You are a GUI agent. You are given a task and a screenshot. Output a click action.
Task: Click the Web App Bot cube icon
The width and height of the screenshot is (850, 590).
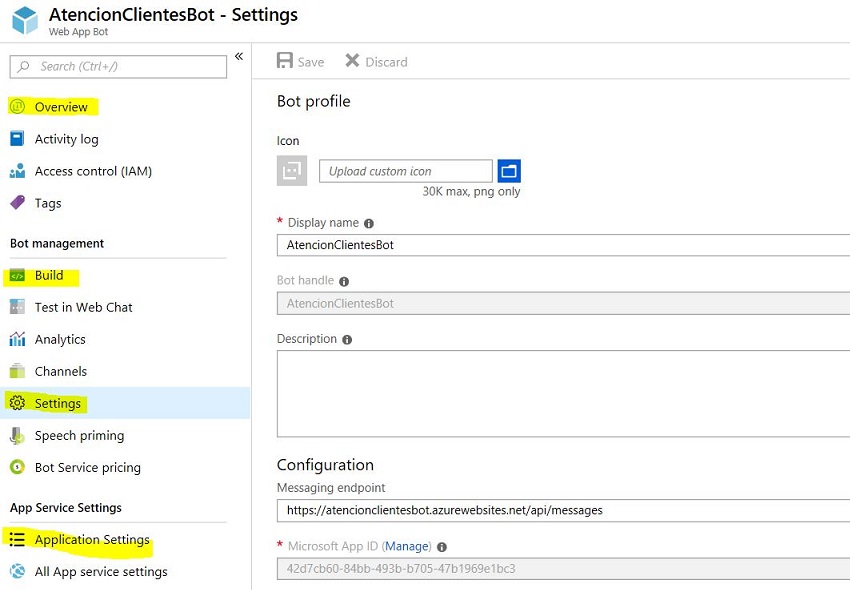pos(25,20)
